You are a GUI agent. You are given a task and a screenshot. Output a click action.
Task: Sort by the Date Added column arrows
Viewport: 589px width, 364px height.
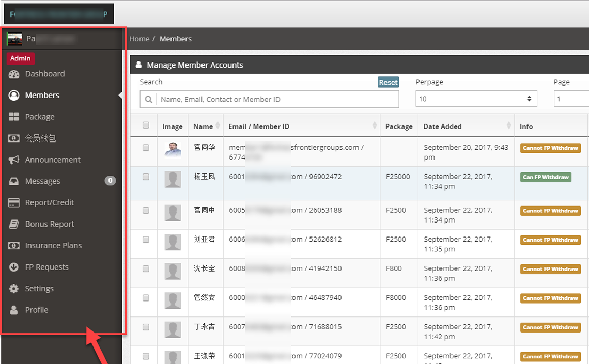[508, 125]
